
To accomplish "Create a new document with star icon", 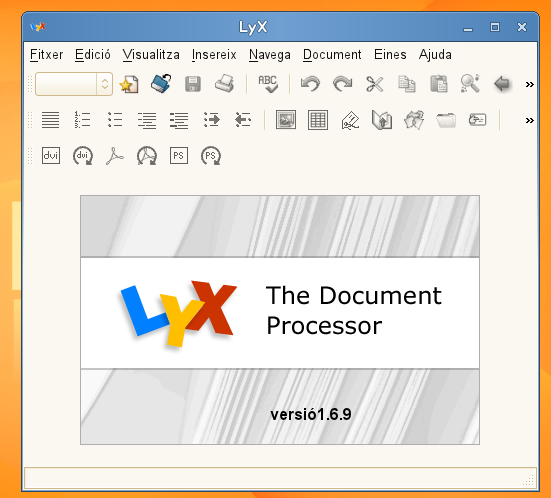I will (x=129, y=84).
